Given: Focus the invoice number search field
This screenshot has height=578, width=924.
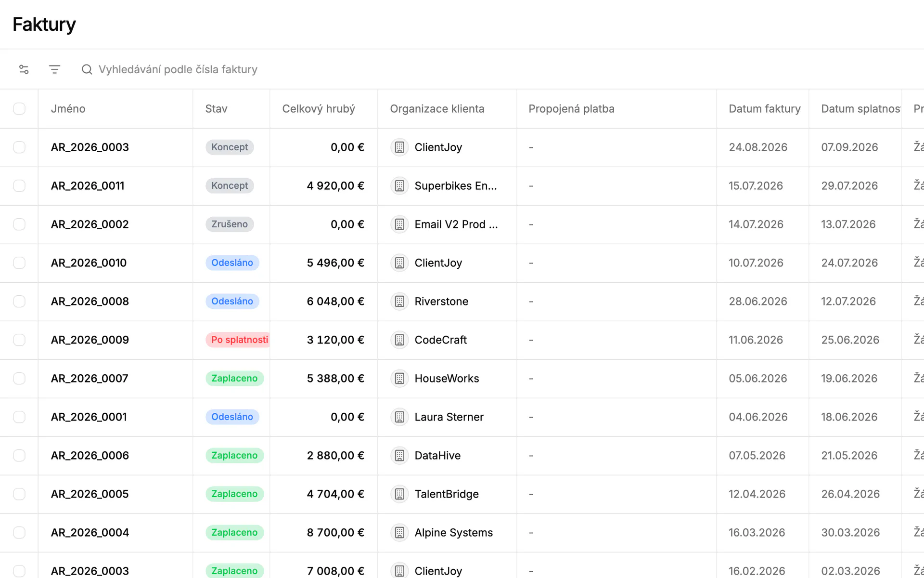Looking at the screenshot, I should [x=178, y=69].
